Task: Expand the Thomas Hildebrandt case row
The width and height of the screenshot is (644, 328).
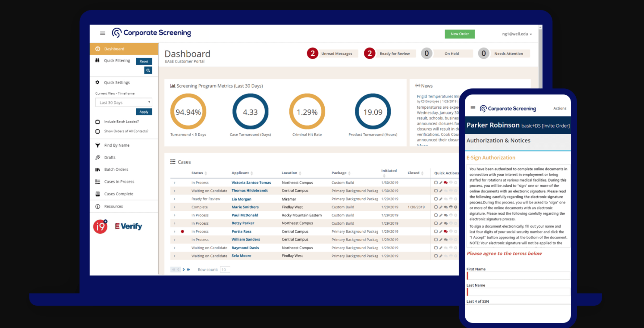Action: tap(175, 191)
